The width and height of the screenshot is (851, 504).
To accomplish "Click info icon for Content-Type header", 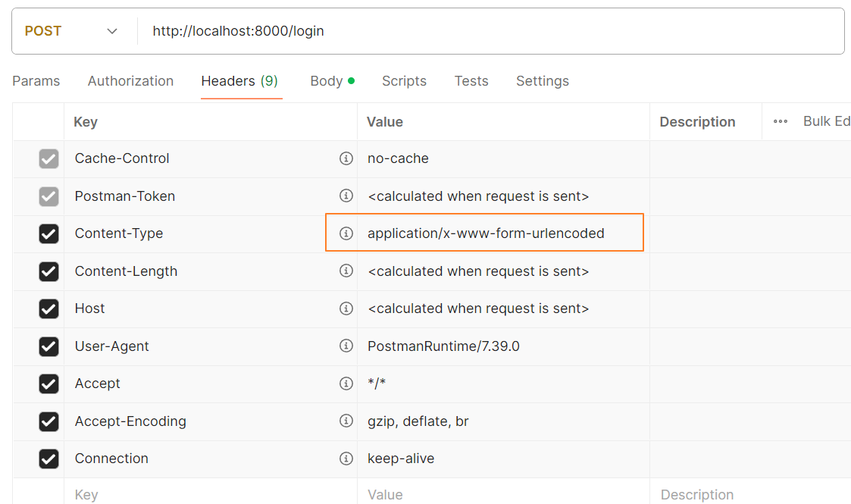I will (346, 233).
